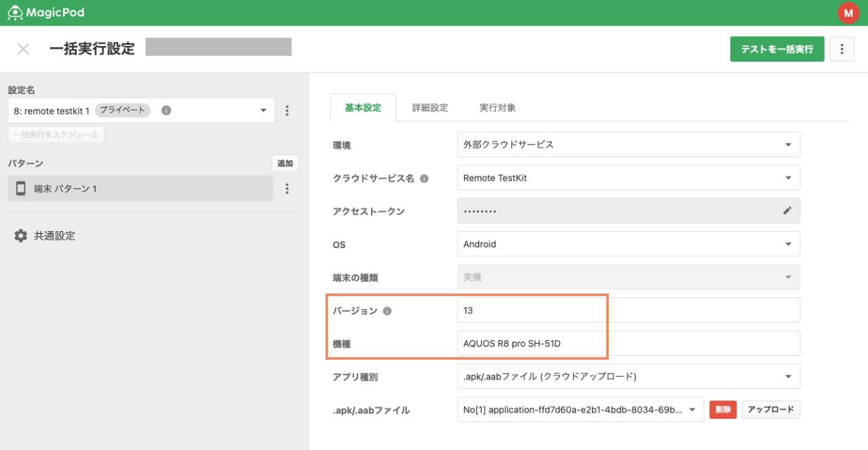Click the テストを一括実行 button
This screenshot has height=450, width=868.
776,49
